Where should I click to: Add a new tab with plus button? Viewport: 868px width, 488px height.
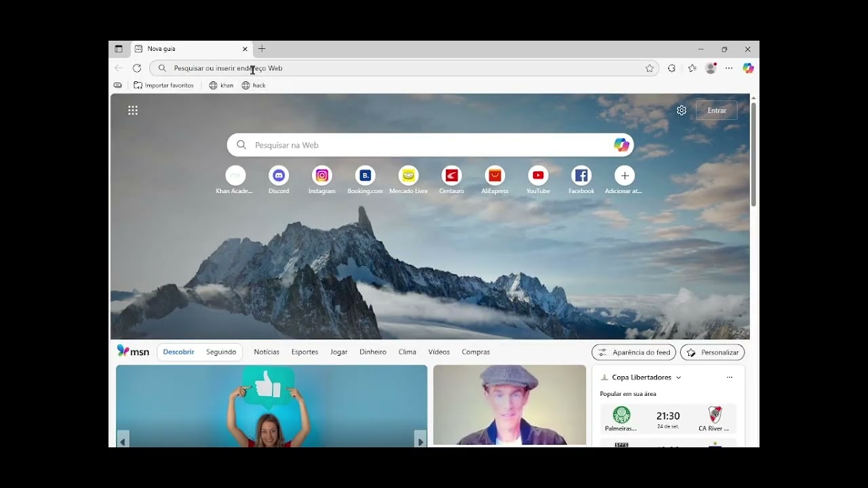(x=262, y=49)
